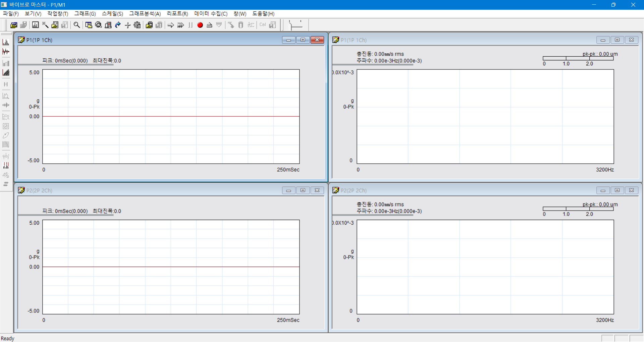Click the open folder icon in toolbar
The width and height of the screenshot is (644, 342).
click(x=14, y=25)
